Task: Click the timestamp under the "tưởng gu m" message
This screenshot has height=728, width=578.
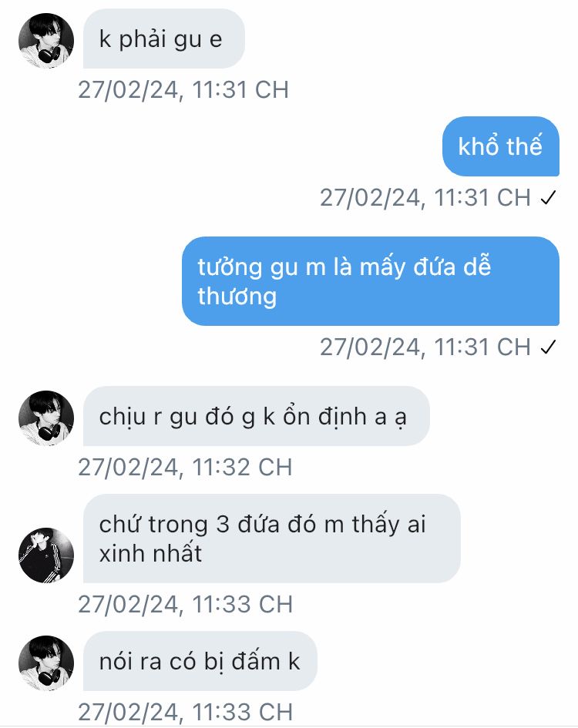Action: 425,347
